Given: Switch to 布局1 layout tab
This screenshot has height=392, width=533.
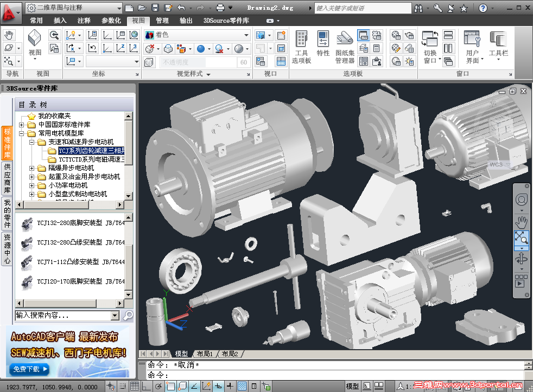Looking at the screenshot, I should 205,354.
